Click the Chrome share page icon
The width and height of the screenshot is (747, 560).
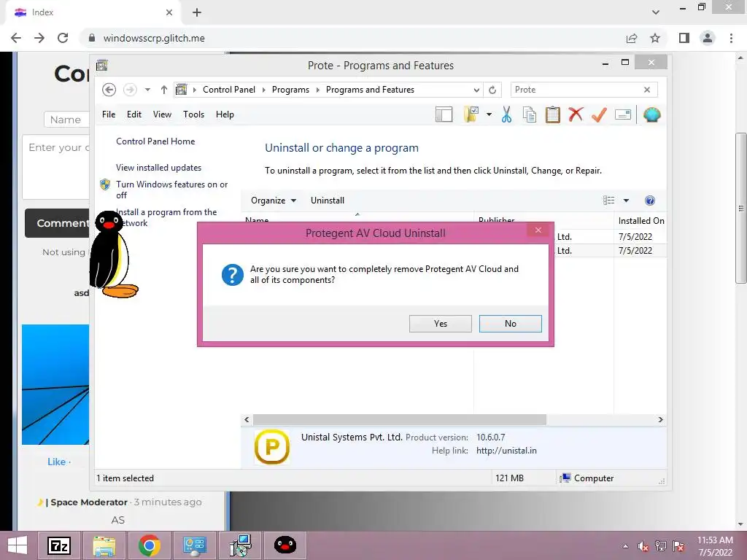coord(632,38)
